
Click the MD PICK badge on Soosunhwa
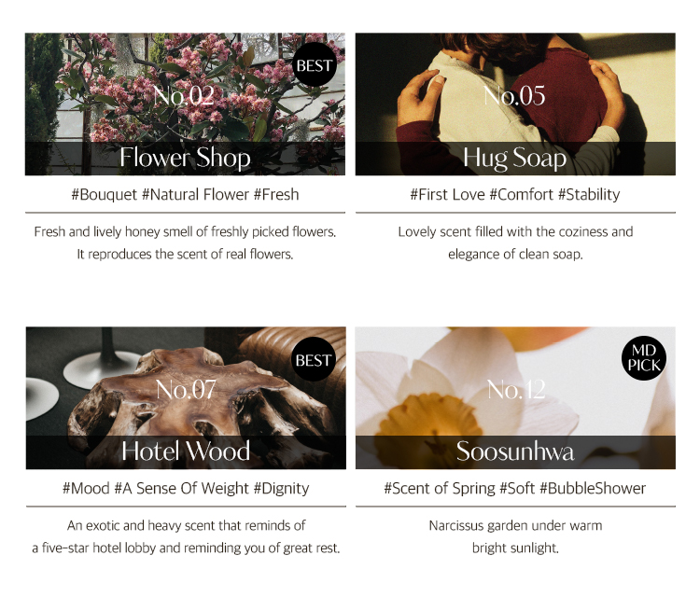(644, 358)
